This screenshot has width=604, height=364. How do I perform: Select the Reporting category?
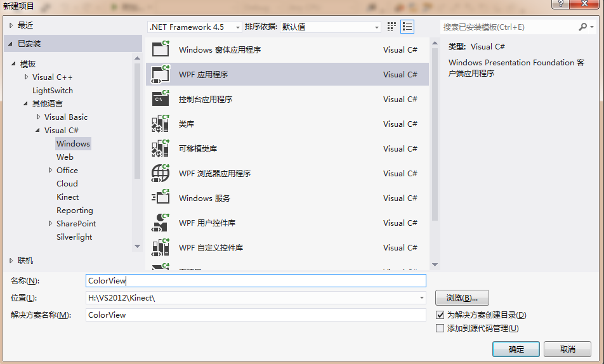[x=75, y=211]
